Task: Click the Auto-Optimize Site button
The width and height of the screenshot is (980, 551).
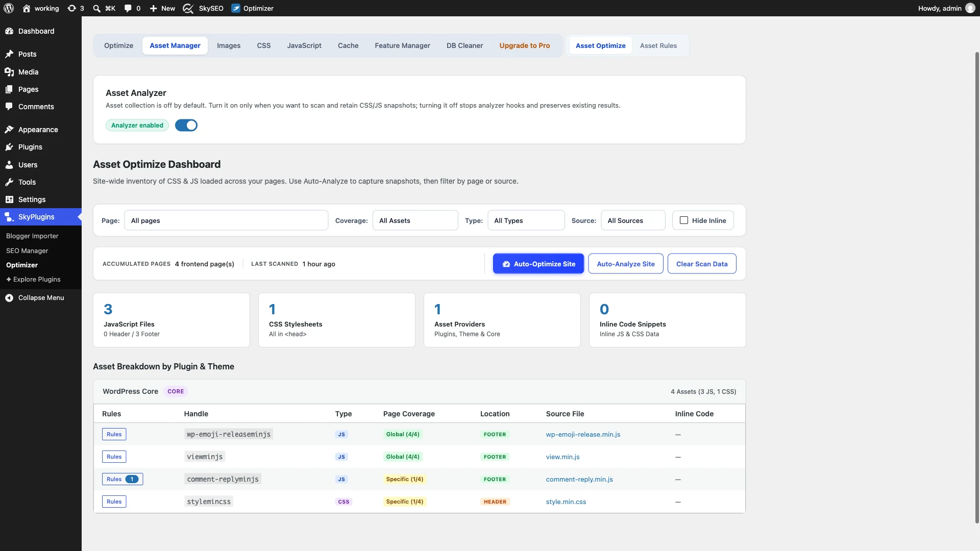Action: pos(538,264)
